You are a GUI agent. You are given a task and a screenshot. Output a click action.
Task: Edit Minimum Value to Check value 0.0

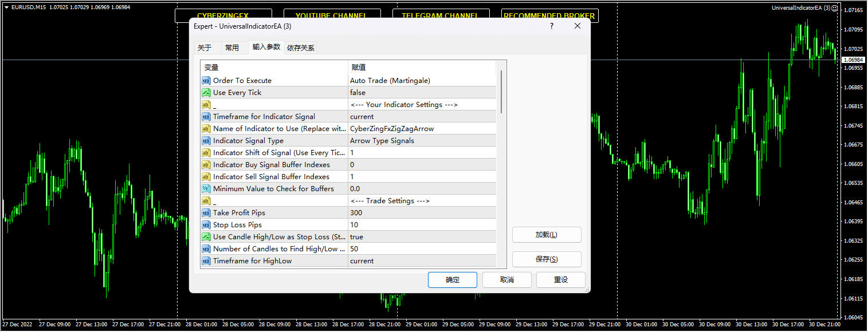pyautogui.click(x=422, y=189)
